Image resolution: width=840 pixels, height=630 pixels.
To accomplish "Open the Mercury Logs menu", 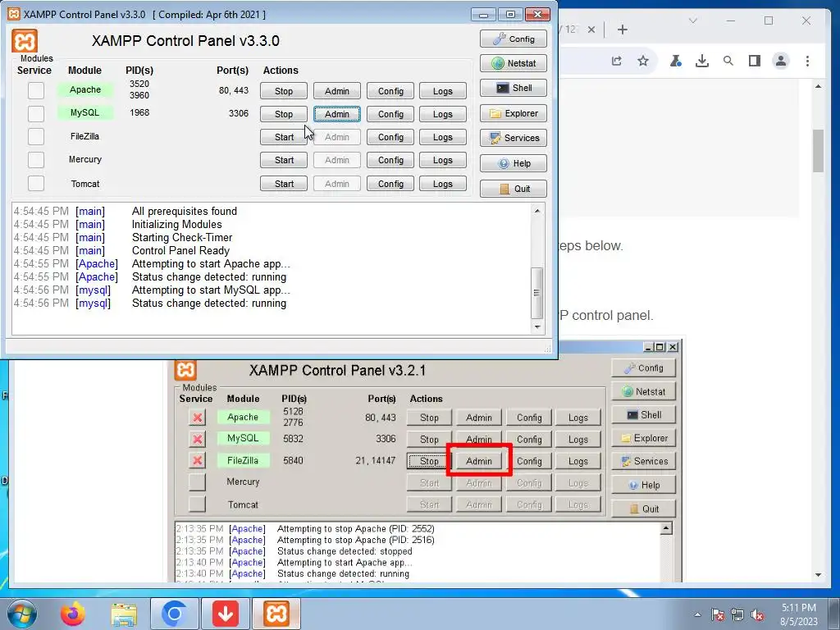I will click(x=442, y=160).
